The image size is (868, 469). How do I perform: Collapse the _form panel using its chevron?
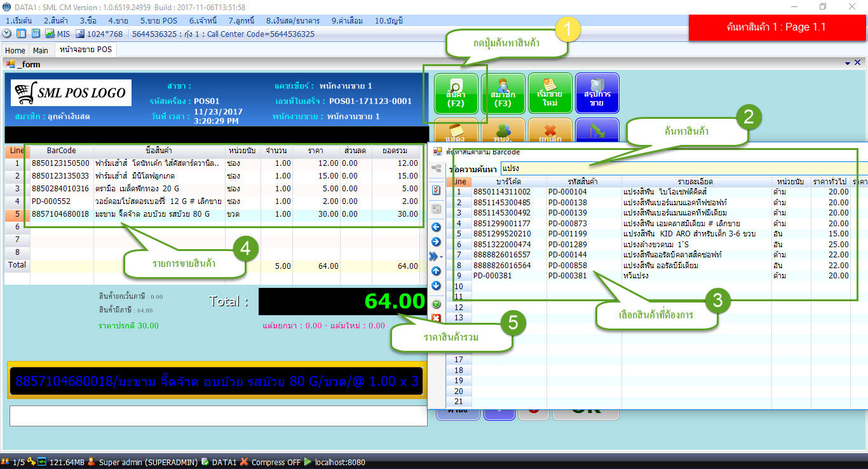[847, 62]
